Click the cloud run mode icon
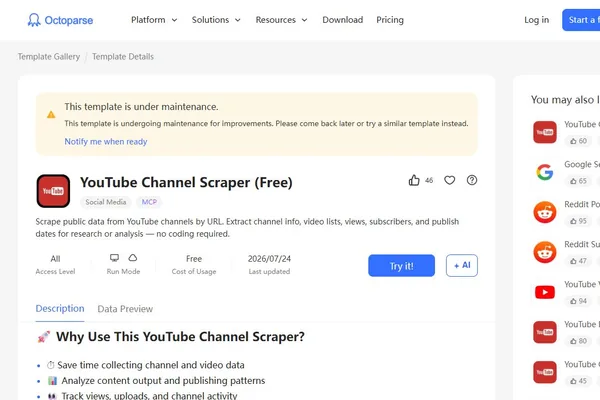This screenshot has width=600, height=400. pyautogui.click(x=132, y=258)
